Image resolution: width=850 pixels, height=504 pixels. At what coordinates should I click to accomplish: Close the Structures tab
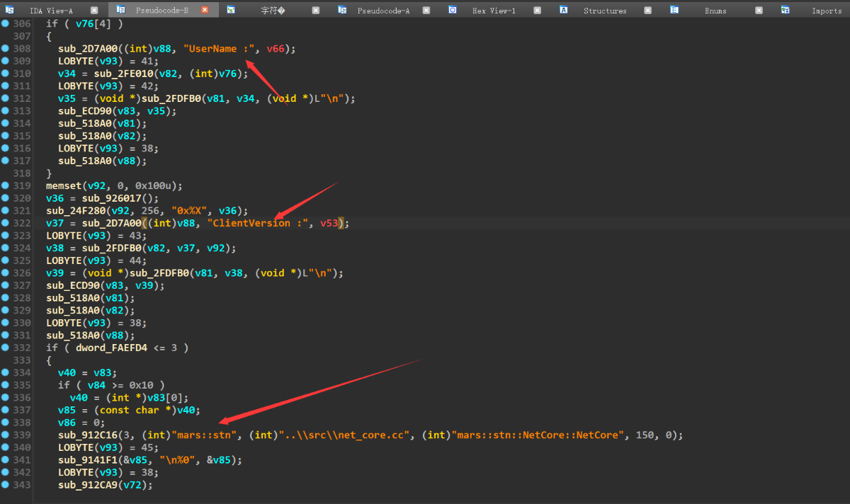tap(648, 10)
